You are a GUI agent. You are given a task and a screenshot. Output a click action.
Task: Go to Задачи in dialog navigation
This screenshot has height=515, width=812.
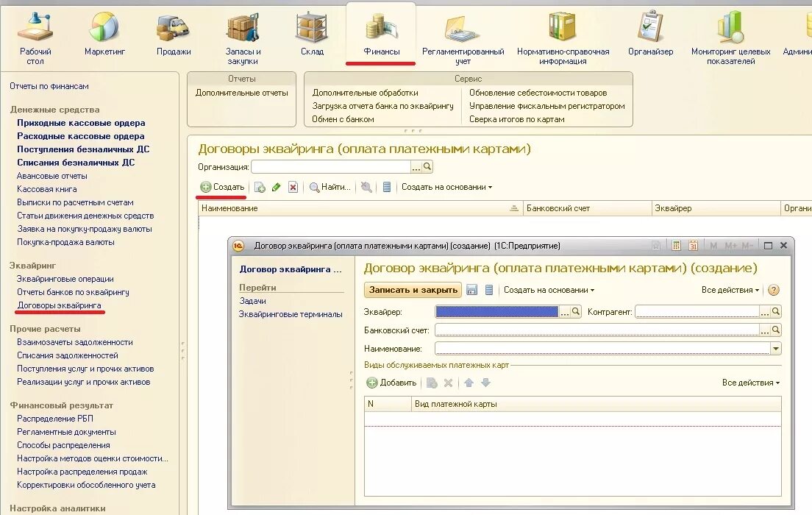point(253,301)
